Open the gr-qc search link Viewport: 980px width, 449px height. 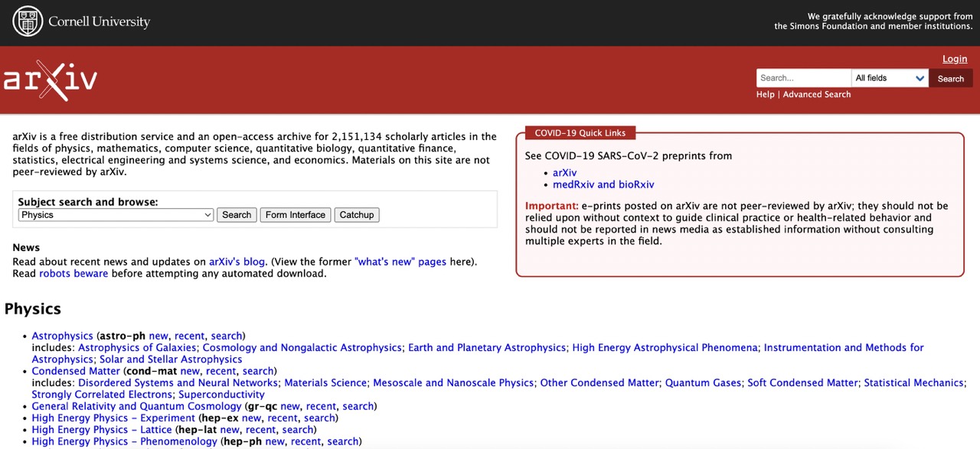358,406
